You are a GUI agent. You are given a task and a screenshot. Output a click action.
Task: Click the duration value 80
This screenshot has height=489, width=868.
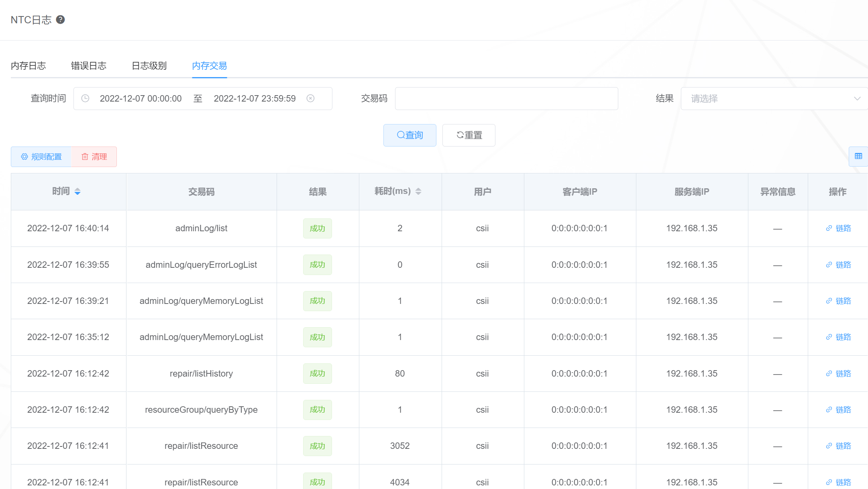(x=400, y=374)
